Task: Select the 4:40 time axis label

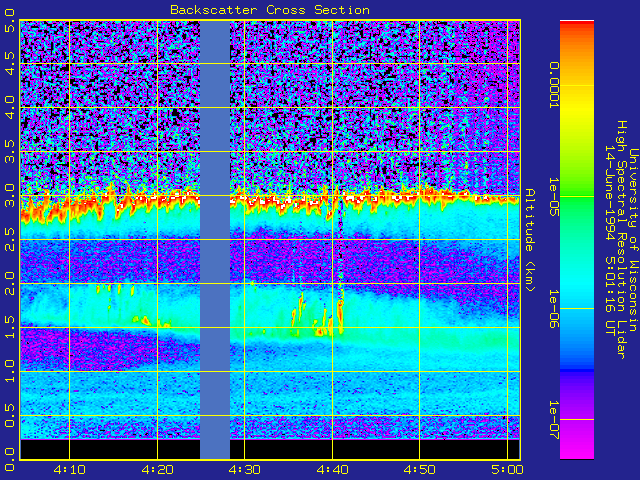Action: (x=332, y=470)
